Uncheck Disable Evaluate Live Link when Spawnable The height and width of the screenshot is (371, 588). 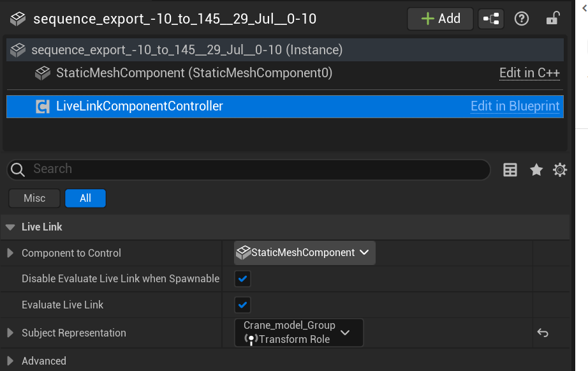click(x=242, y=279)
